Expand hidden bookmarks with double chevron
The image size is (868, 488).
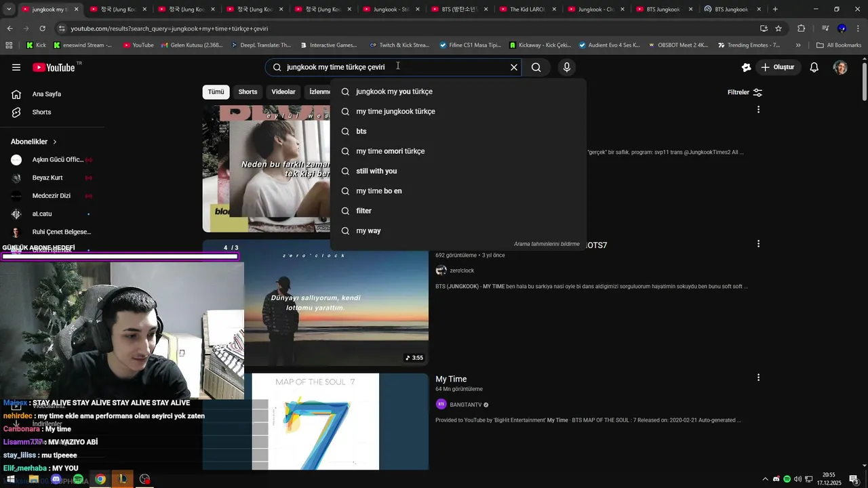(x=798, y=45)
